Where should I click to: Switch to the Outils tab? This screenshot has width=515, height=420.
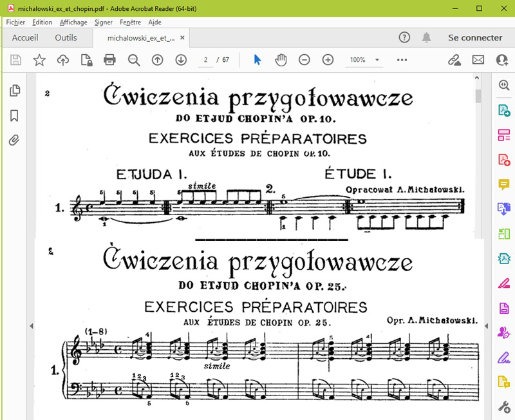pos(66,38)
